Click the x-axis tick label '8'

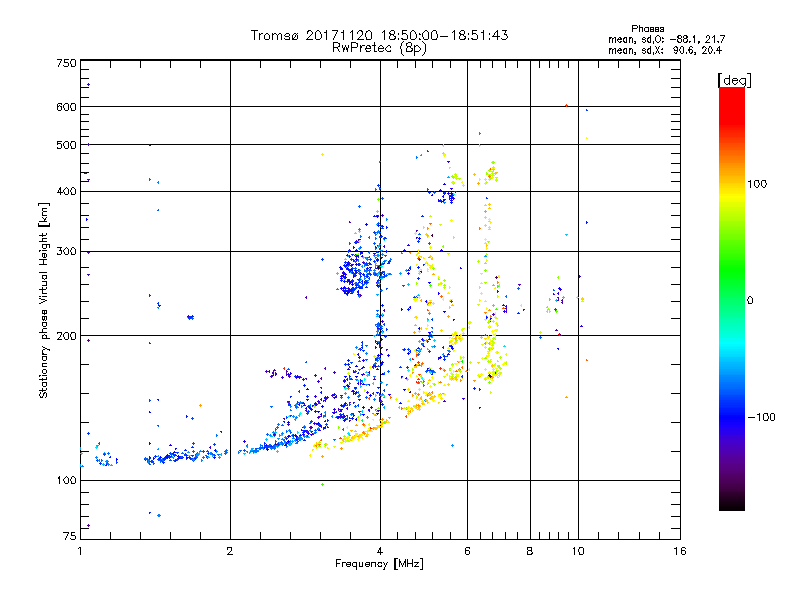point(530,551)
